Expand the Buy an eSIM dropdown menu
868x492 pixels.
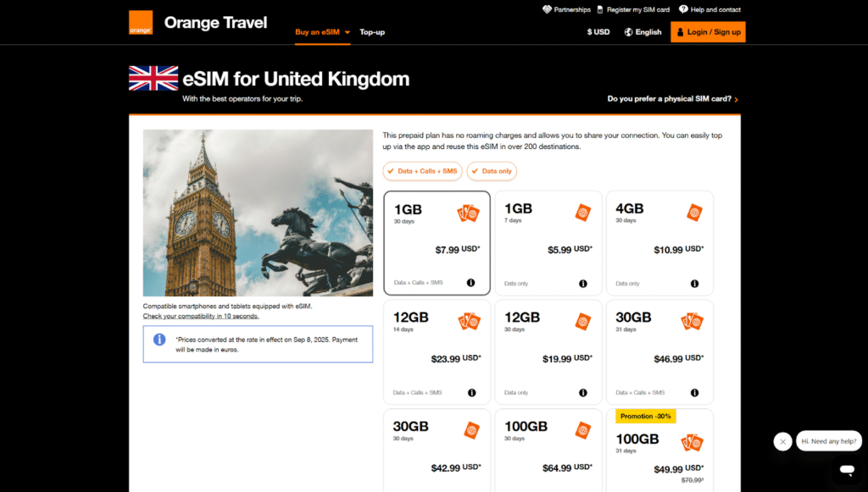(322, 32)
